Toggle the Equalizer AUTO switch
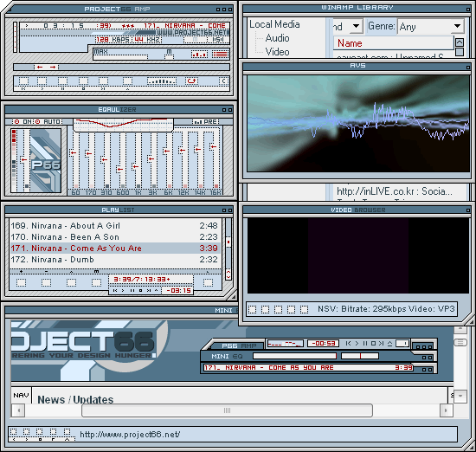 48,121
